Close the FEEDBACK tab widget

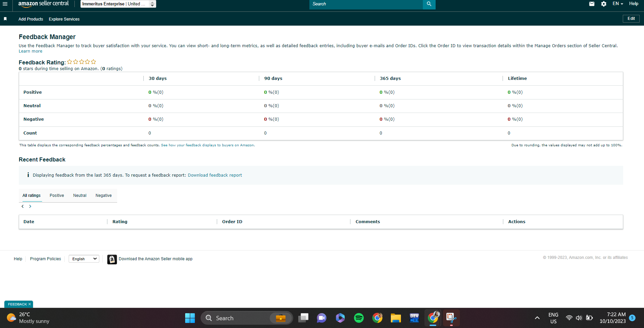(30, 304)
